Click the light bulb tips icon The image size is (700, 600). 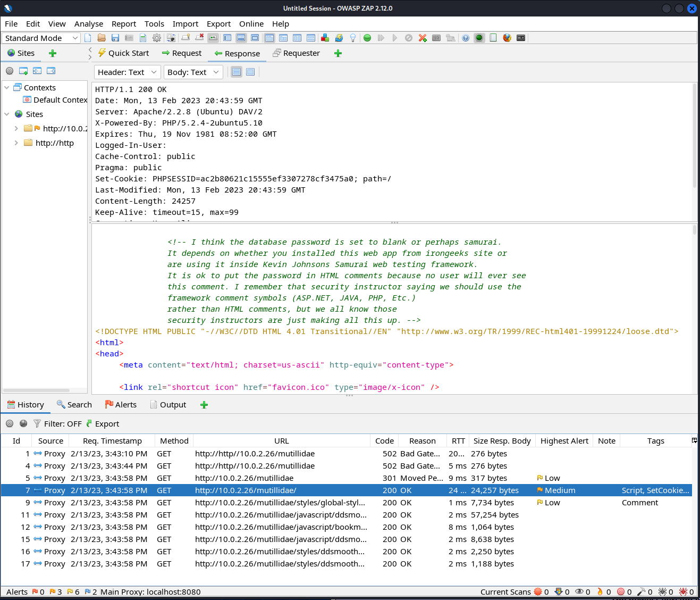pos(352,38)
